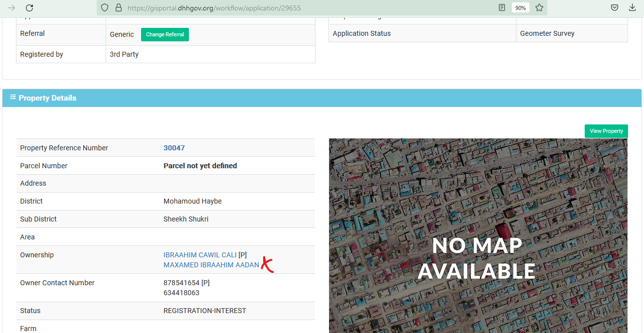Click the No Map Available image
The height and width of the screenshot is (333, 644).
[x=478, y=235]
